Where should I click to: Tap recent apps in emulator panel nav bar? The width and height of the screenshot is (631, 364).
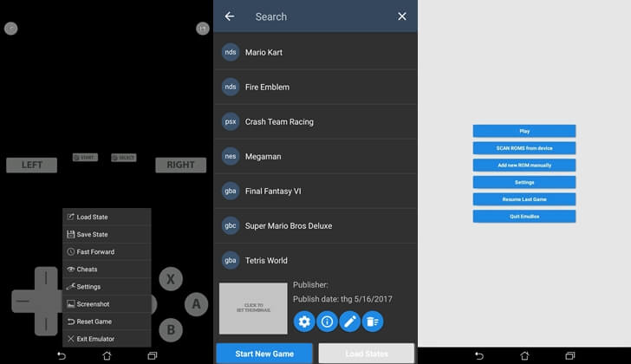[153, 355]
